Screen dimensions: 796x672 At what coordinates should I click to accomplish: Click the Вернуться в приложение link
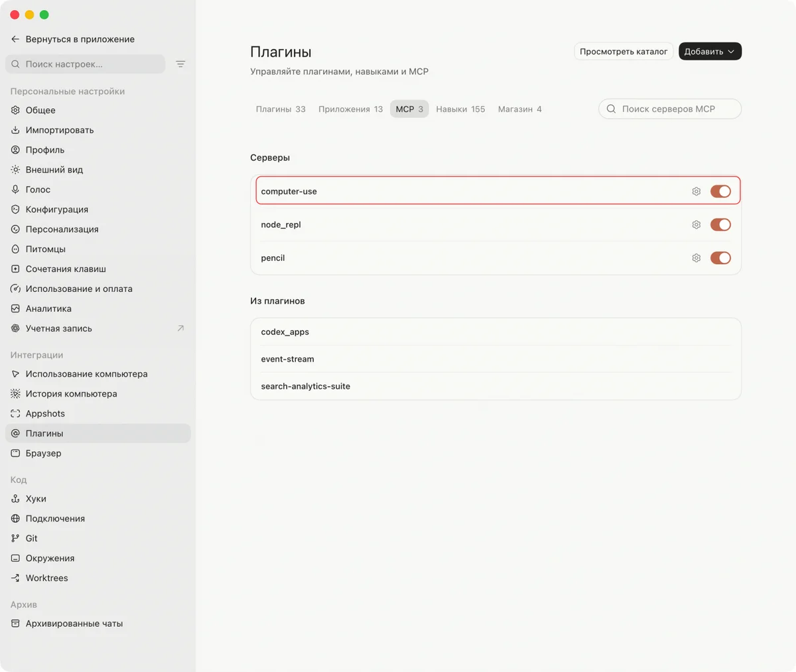[x=80, y=39]
